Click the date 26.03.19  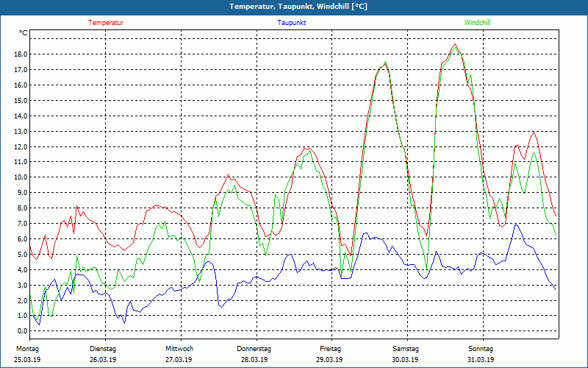(103, 360)
